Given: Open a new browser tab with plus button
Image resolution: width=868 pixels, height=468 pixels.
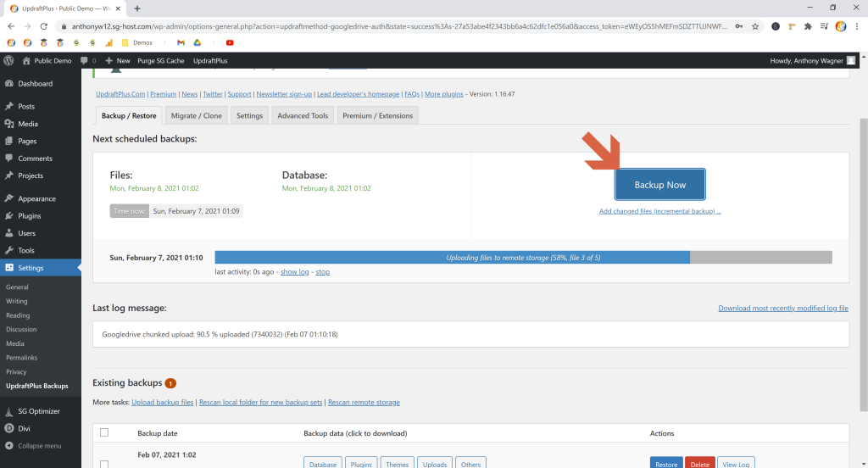Looking at the screenshot, I should pos(137,8).
